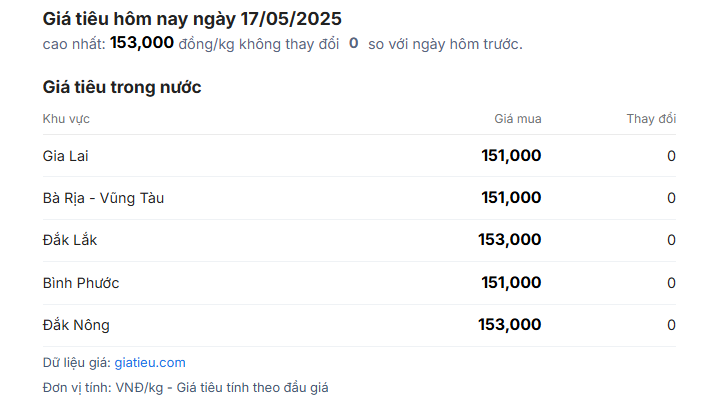Screen dimensions: 719x413
Task: Select the Bình Phước region name
Action: tap(81, 283)
